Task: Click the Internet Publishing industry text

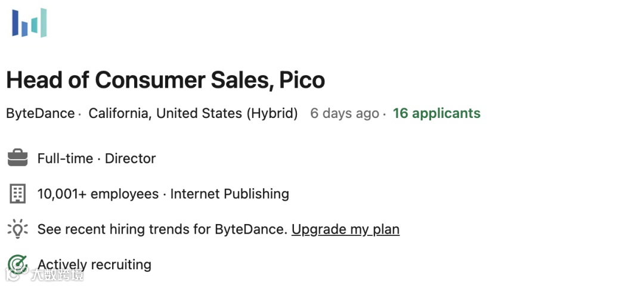Action: tap(230, 194)
